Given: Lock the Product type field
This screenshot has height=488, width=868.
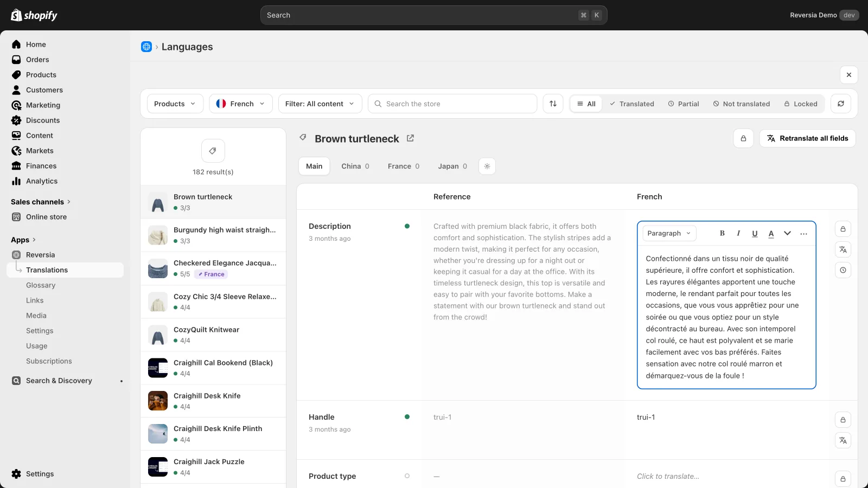Looking at the screenshot, I should click(843, 479).
